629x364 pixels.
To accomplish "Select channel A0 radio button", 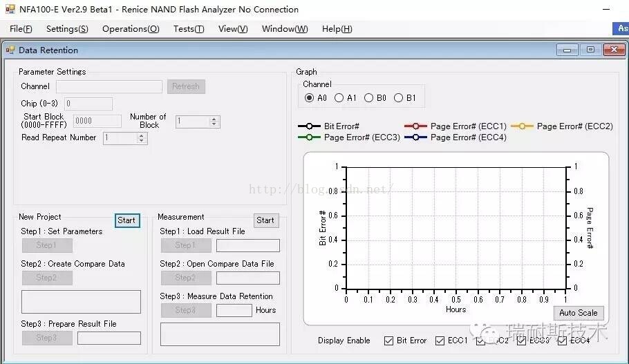I will (309, 98).
